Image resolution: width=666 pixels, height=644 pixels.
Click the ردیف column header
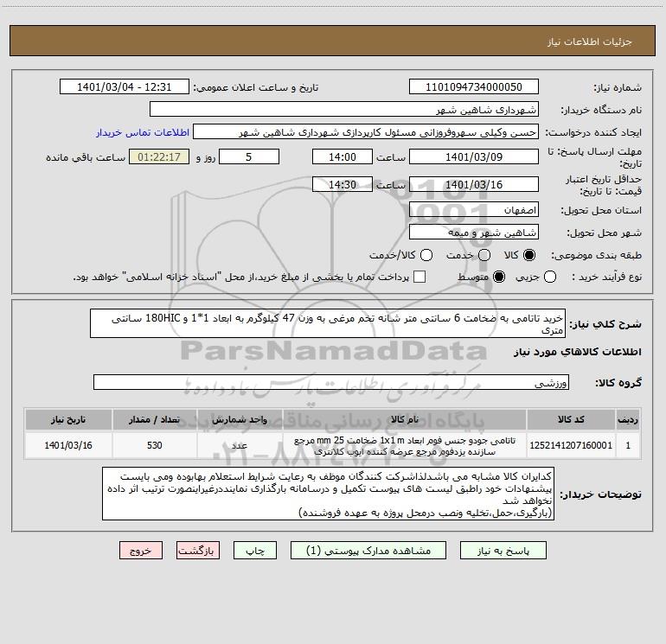(628, 420)
